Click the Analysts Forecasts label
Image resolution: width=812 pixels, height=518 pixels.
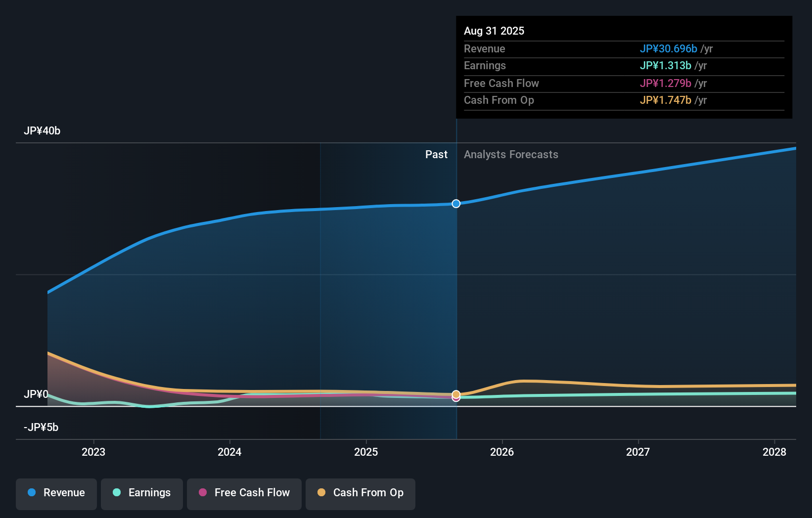pos(511,155)
